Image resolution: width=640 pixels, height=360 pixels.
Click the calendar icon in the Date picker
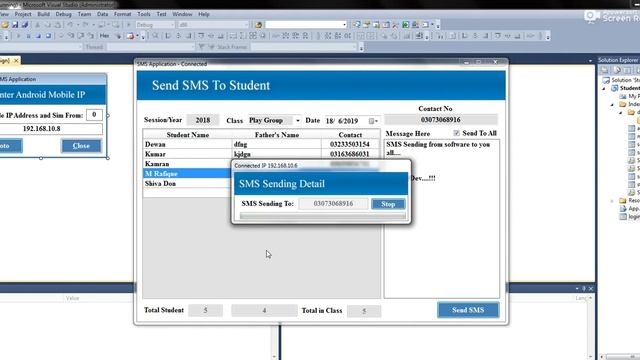371,121
